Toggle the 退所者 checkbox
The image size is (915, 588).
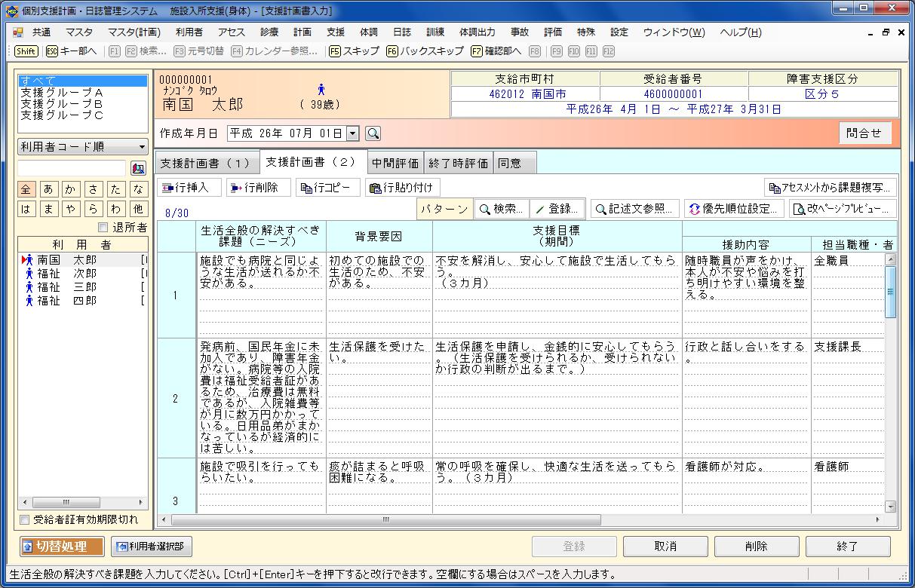point(103,228)
